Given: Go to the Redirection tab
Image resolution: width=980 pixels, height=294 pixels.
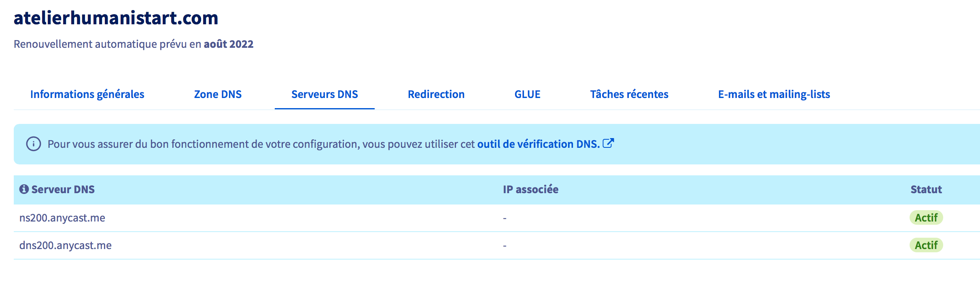Looking at the screenshot, I should pos(436,94).
